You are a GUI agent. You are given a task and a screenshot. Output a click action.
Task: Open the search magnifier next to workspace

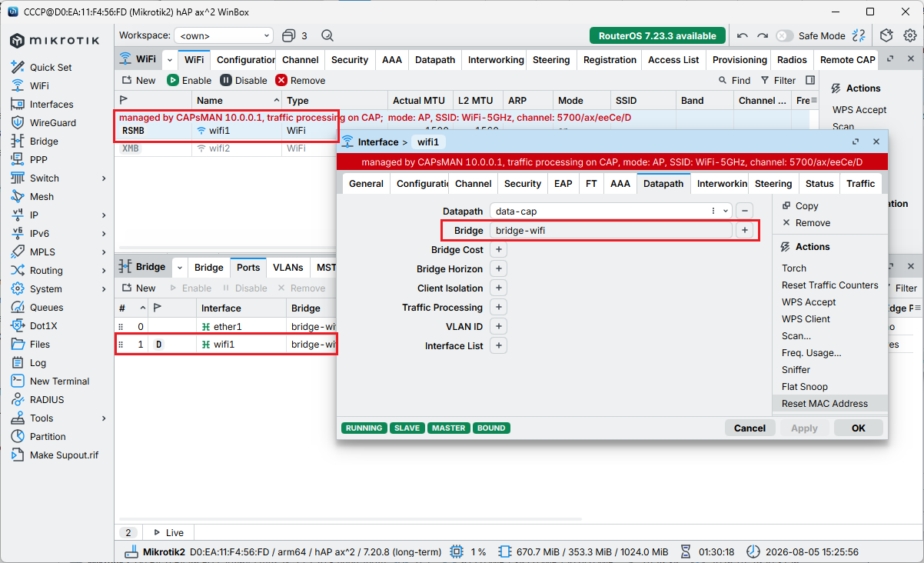[x=327, y=35]
